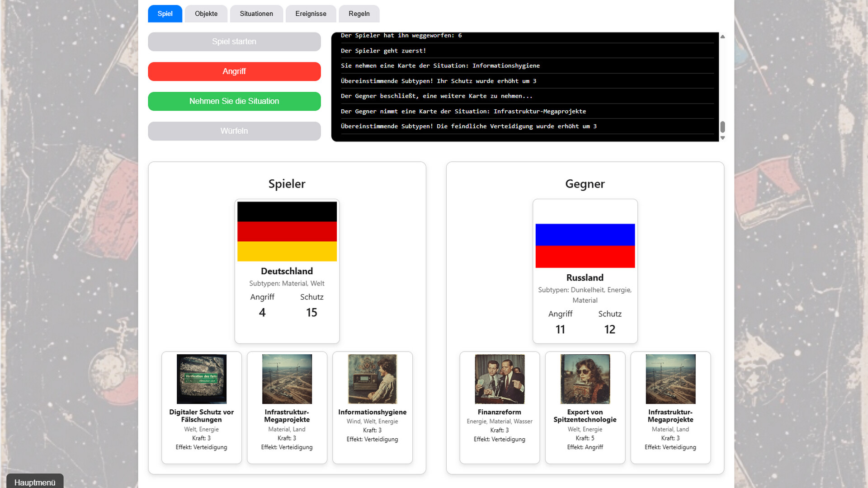The height and width of the screenshot is (488, 868).
Task: Select player's Digitaler Schutz vor Fälschungen card image
Action: tap(201, 379)
